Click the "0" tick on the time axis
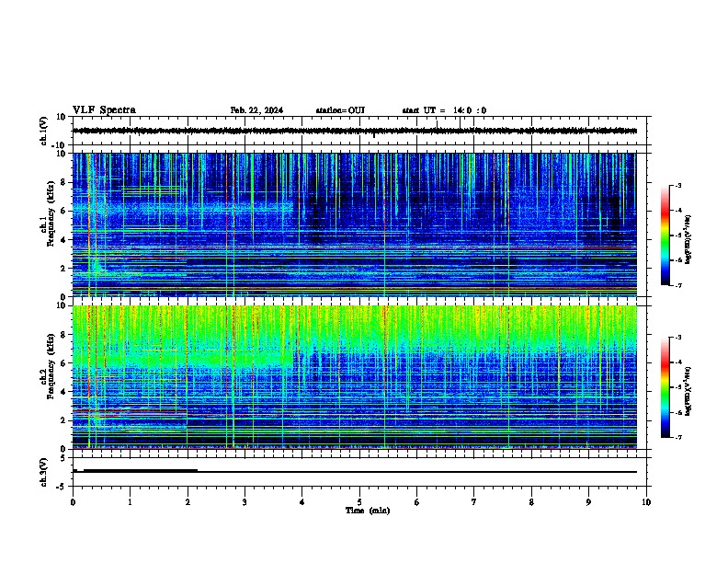Image resolution: width=728 pixels, height=563 pixels. [x=73, y=502]
